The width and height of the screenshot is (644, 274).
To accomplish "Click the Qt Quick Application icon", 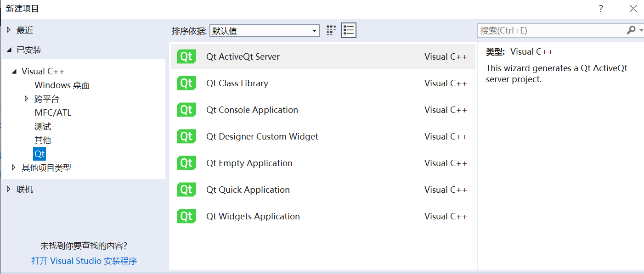I will 186,190.
